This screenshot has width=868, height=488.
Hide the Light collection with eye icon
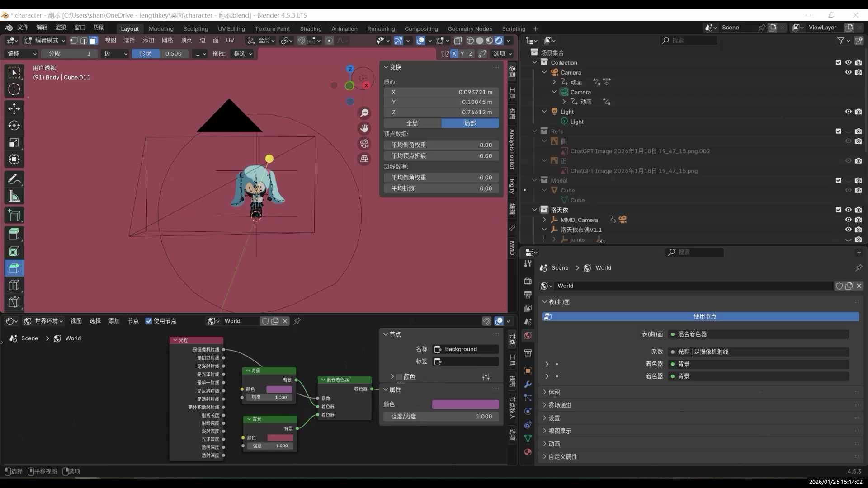(848, 112)
